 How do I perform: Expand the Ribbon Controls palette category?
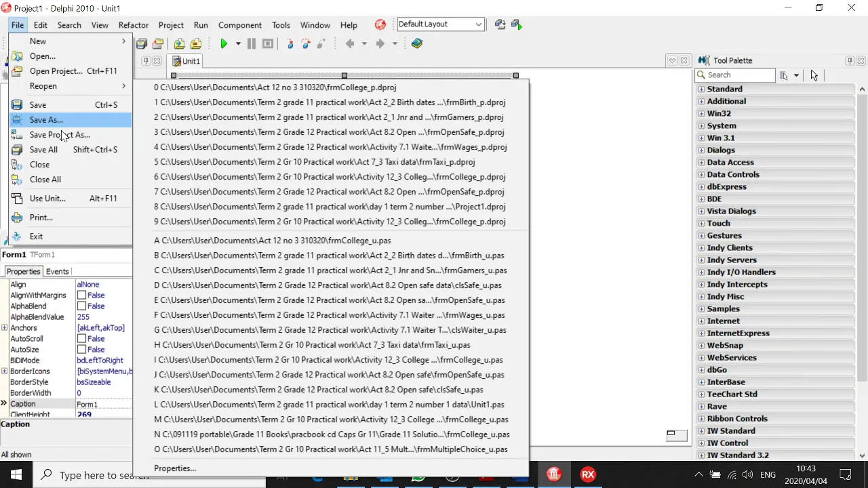click(701, 418)
